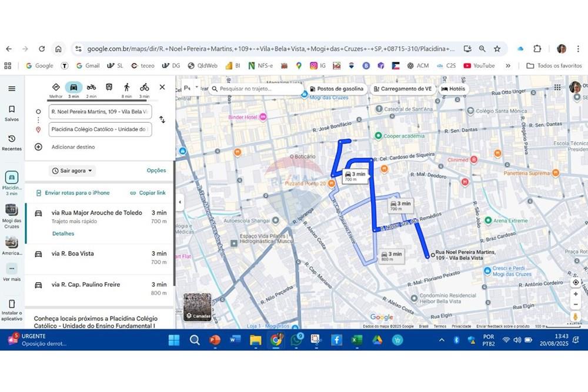Select the bicycle travel mode icon
The image size is (588, 392).
click(144, 88)
